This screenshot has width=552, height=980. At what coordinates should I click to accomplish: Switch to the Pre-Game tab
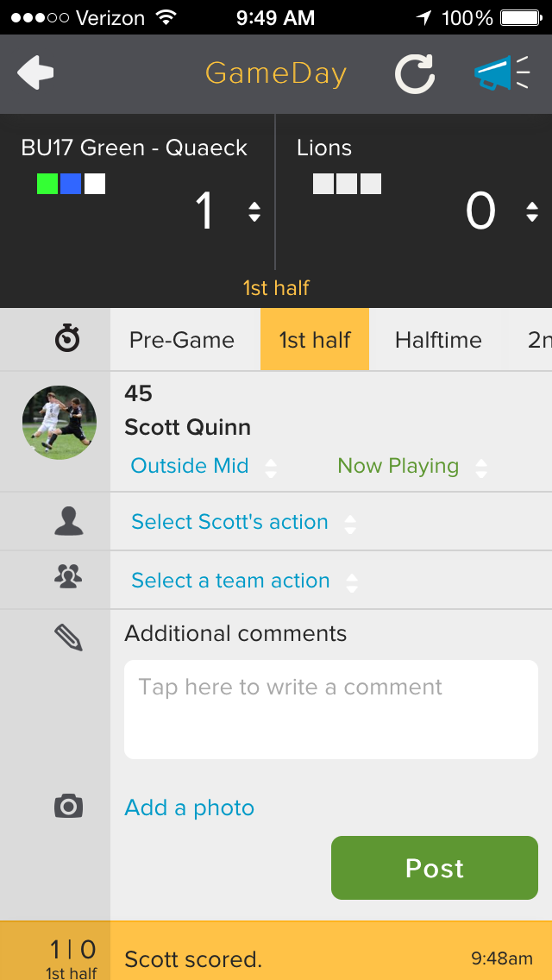click(x=182, y=340)
